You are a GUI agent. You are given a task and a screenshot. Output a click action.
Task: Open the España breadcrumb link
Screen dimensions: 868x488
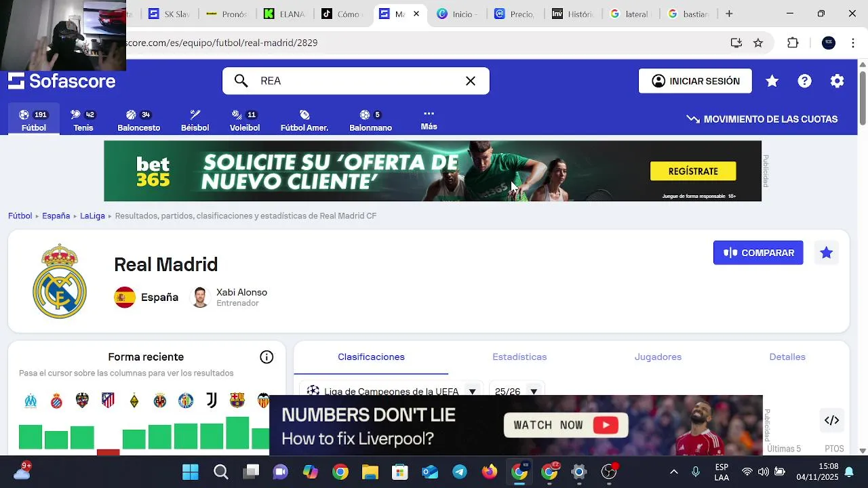[x=56, y=216]
